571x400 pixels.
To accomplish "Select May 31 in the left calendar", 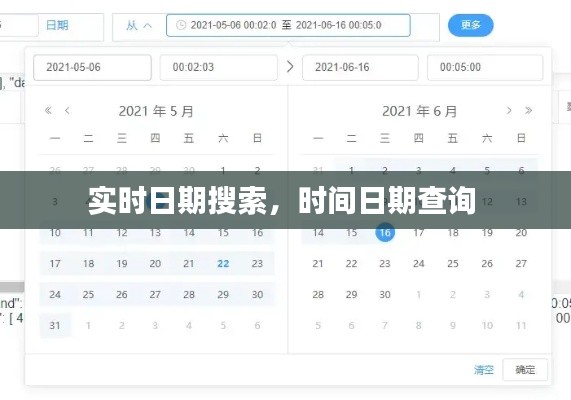I will click(55, 325).
